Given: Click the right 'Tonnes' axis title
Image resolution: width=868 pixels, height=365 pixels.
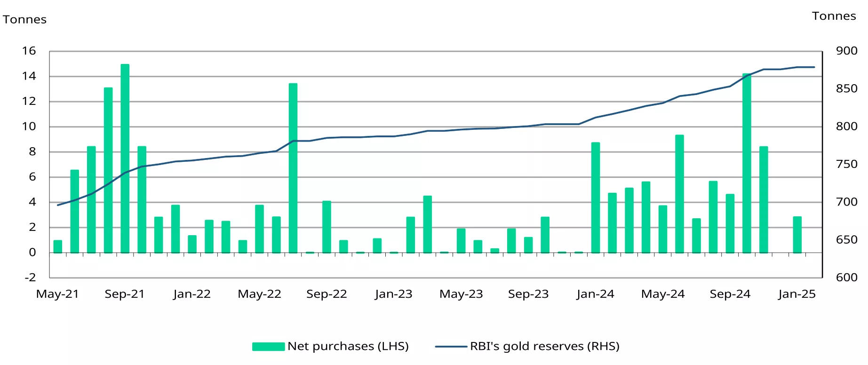Looking at the screenshot, I should click(834, 16).
